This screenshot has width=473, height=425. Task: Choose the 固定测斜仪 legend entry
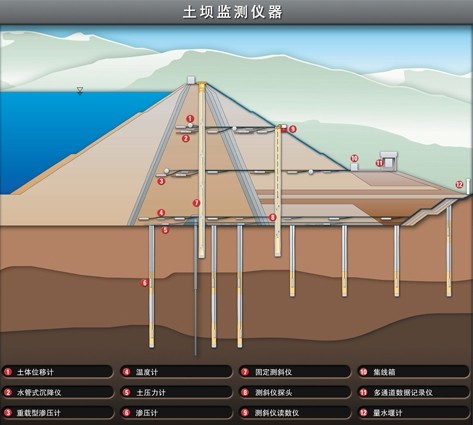[x=295, y=372]
